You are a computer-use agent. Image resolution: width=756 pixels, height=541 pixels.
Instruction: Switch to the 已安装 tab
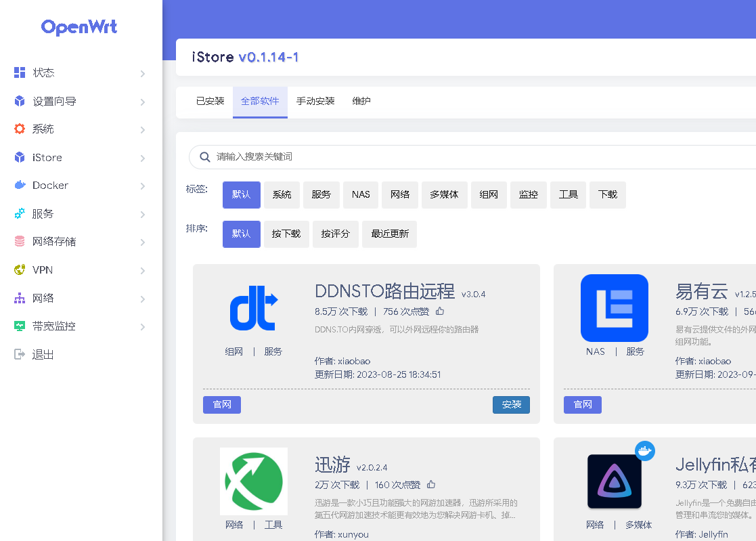click(x=209, y=101)
